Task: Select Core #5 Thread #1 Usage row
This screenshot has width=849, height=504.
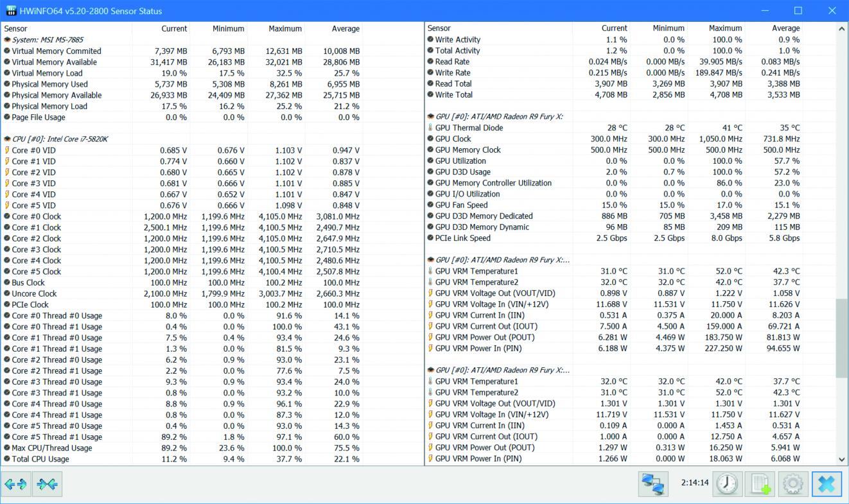Action: pos(181,437)
